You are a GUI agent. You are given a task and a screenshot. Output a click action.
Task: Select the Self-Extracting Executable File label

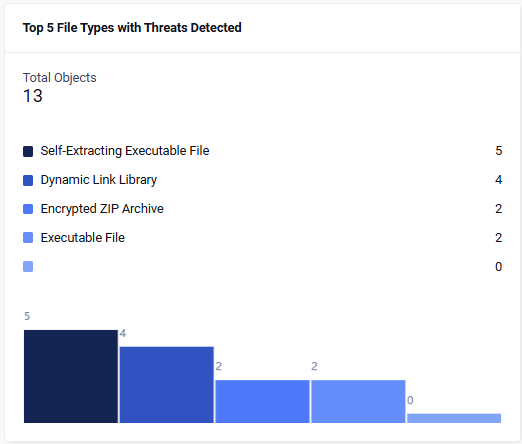pyautogui.click(x=125, y=151)
